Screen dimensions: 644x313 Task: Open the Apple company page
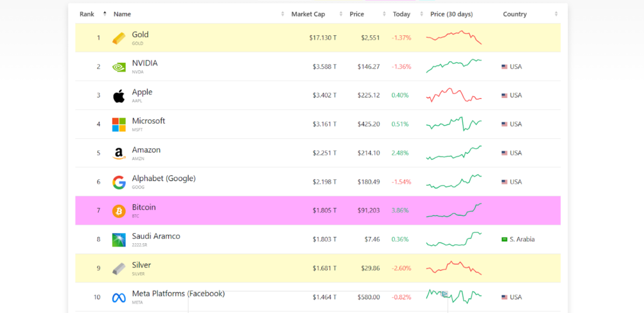(142, 92)
